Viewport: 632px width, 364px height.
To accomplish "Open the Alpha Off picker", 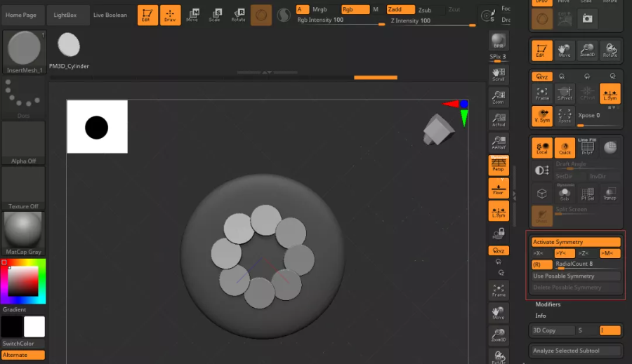I will [x=23, y=142].
